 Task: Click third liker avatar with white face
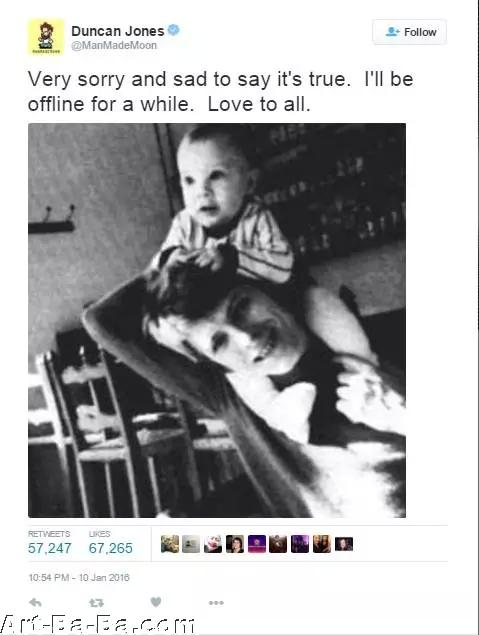coord(213,544)
